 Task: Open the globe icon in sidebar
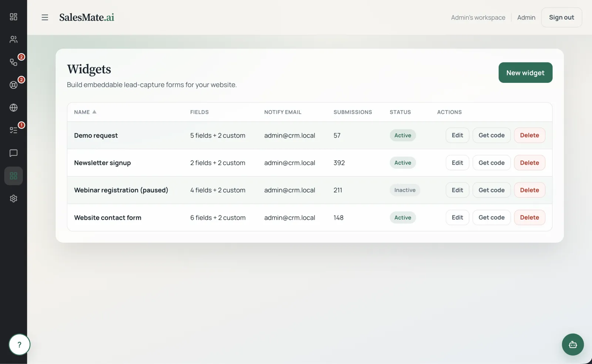coord(13,108)
